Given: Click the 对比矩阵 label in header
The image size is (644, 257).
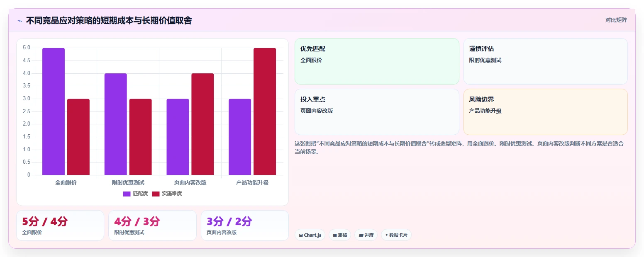Looking at the screenshot, I should pyautogui.click(x=616, y=20).
